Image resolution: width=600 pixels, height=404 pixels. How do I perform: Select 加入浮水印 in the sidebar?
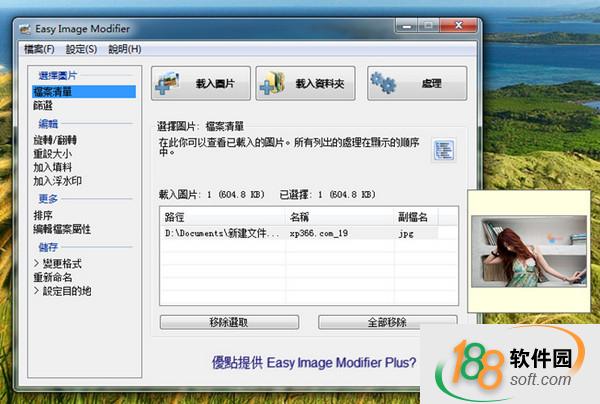tap(57, 182)
